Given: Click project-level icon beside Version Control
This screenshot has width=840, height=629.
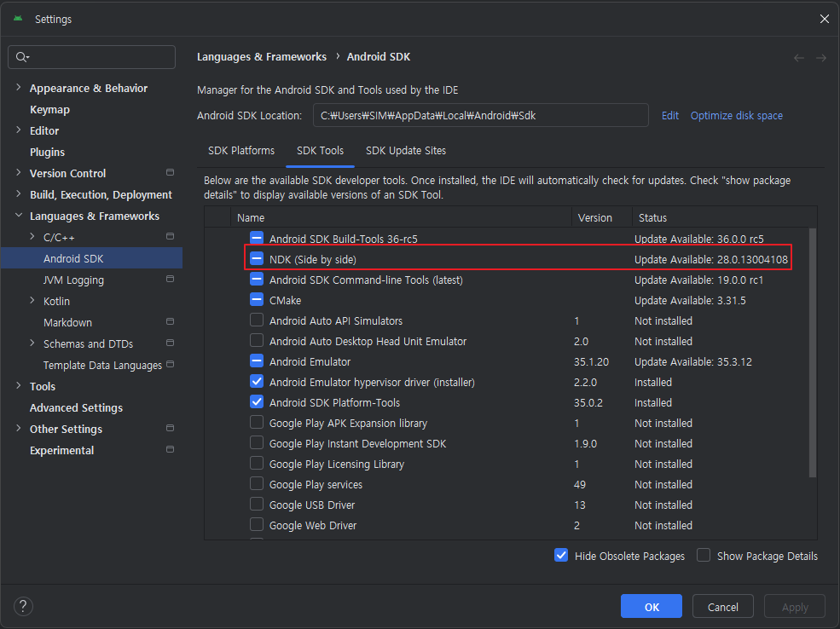Looking at the screenshot, I should (x=171, y=172).
